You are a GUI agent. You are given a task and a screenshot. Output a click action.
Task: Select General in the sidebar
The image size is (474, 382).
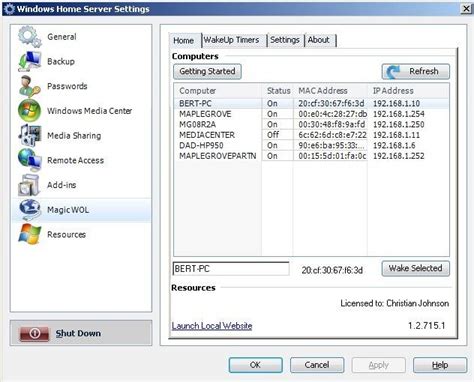[62, 37]
